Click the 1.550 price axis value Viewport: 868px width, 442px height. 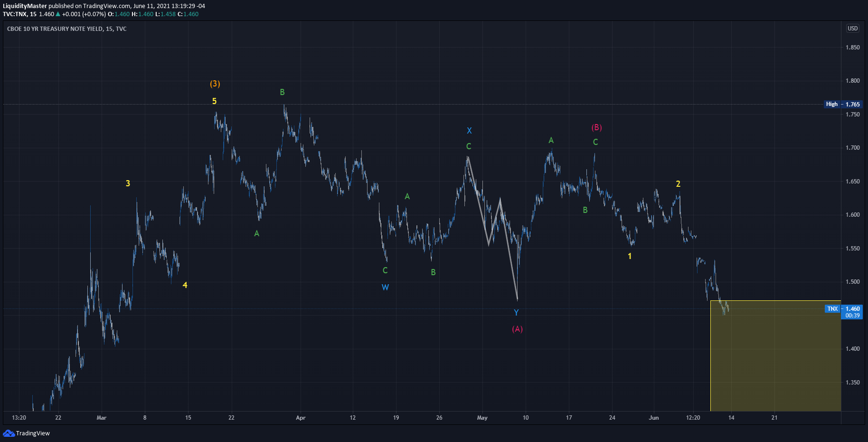[x=853, y=249]
